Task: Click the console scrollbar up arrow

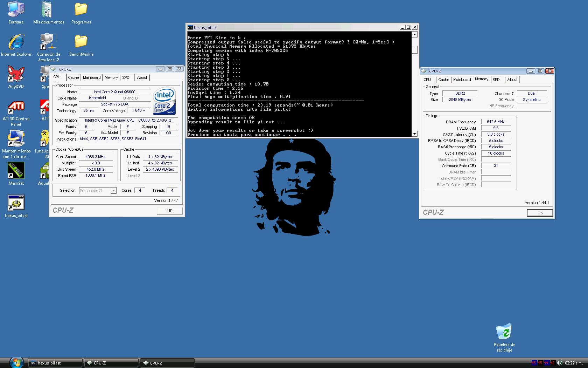Action: 415,34
